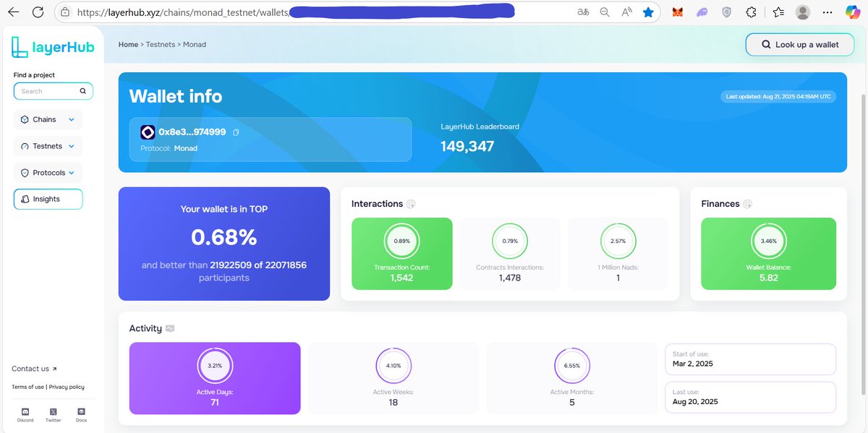Click the search magnifier in Find a project
868x433 pixels.
82,91
